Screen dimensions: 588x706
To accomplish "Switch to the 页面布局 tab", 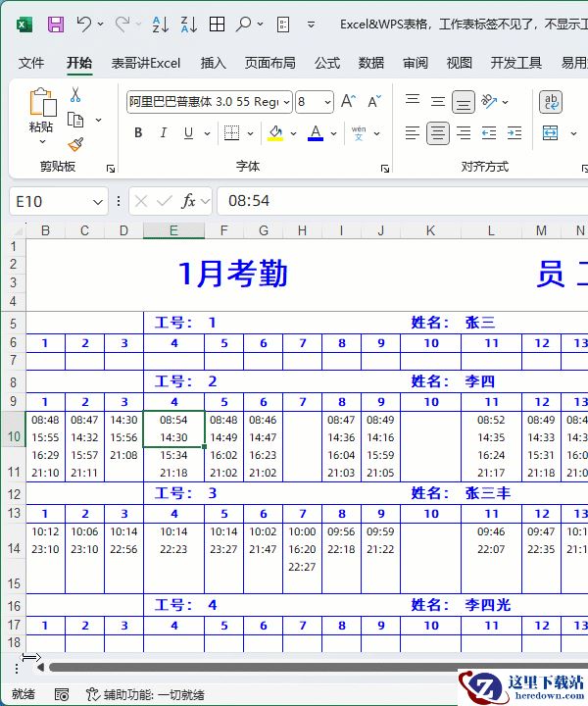I will coord(269,63).
